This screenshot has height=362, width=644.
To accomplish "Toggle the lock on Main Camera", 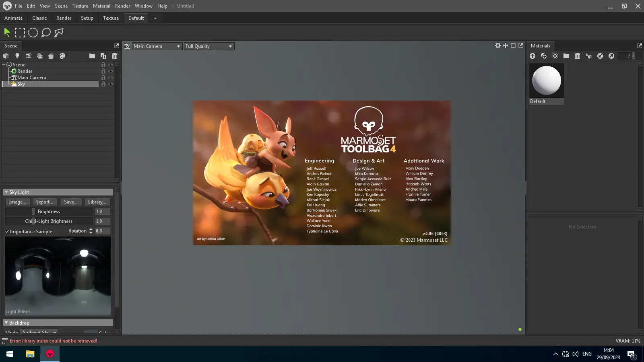I will [103, 78].
